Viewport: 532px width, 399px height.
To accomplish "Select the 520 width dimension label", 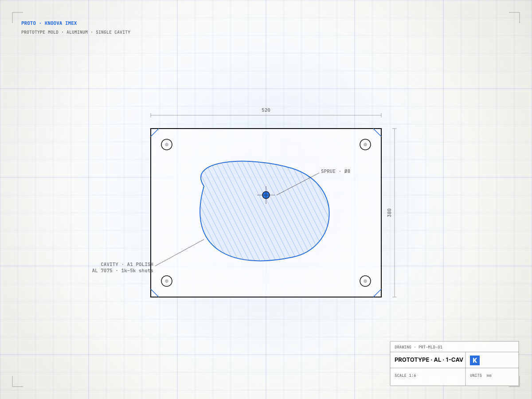I will click(266, 110).
